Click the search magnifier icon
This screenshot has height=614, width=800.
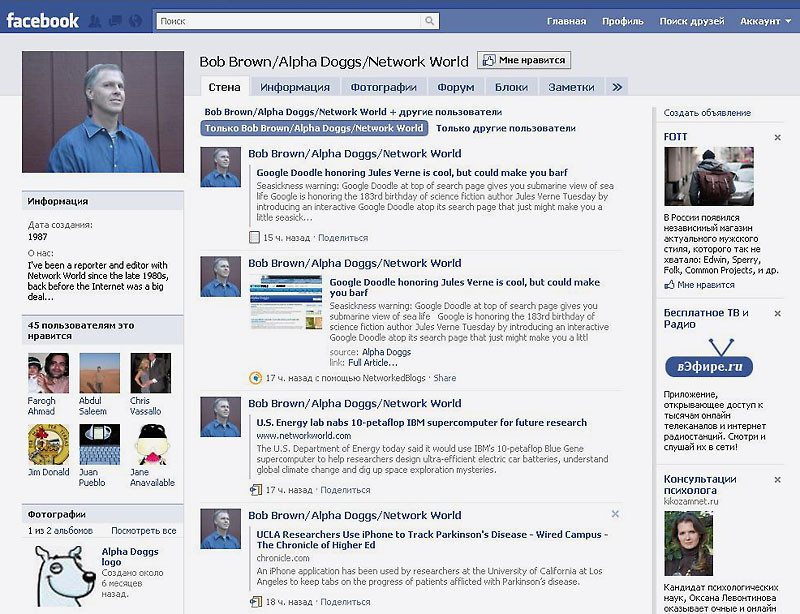pyautogui.click(x=430, y=20)
